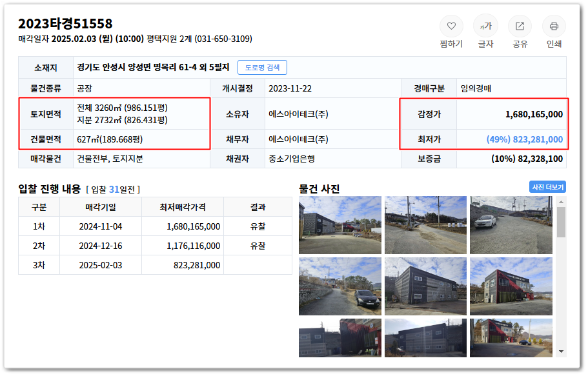
Task: Click the 1차 result 유찰
Action: 258,226
